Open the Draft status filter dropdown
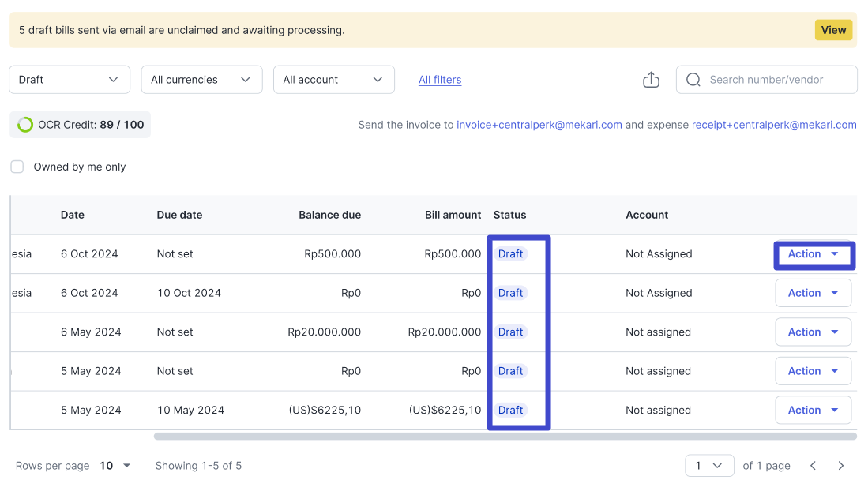The height and width of the screenshot is (480, 868). coord(69,80)
